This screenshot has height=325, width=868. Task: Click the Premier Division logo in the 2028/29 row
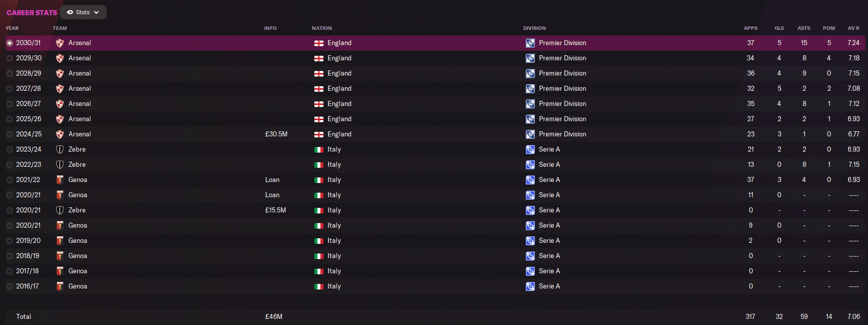pos(530,74)
